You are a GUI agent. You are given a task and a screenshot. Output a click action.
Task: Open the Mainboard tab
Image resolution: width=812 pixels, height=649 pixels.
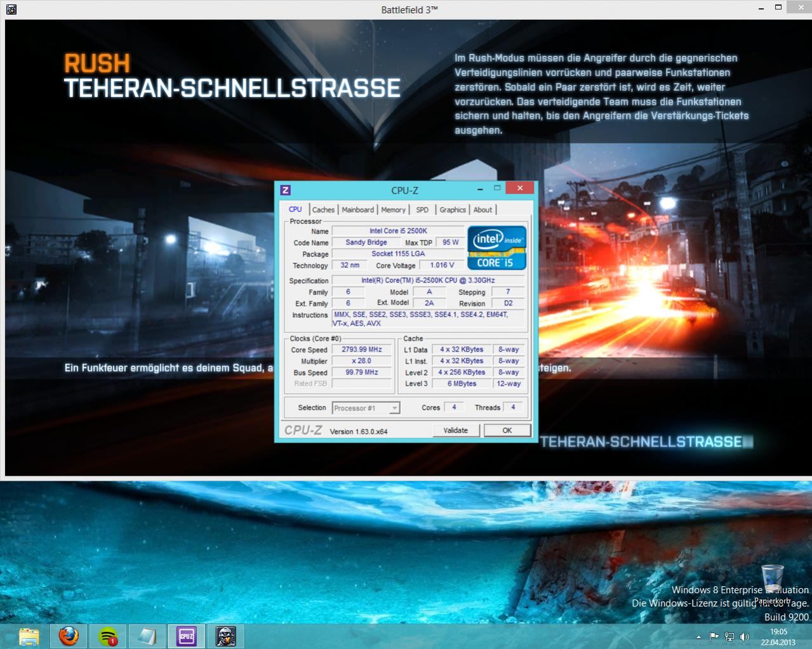point(357,210)
